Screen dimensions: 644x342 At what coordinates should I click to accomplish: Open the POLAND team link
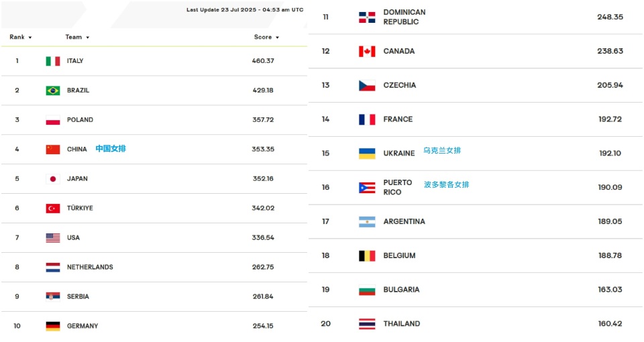80,120
